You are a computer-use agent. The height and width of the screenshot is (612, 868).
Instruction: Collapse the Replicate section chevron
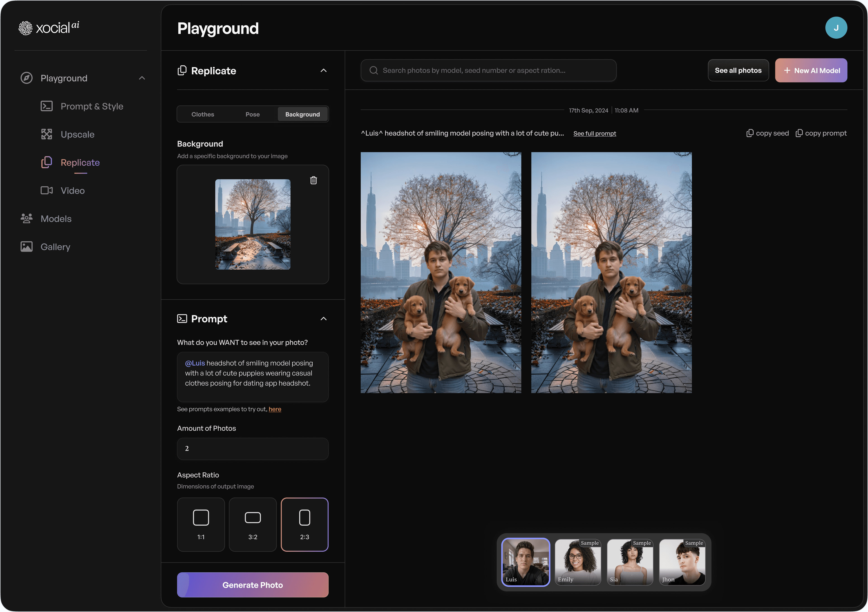point(323,70)
